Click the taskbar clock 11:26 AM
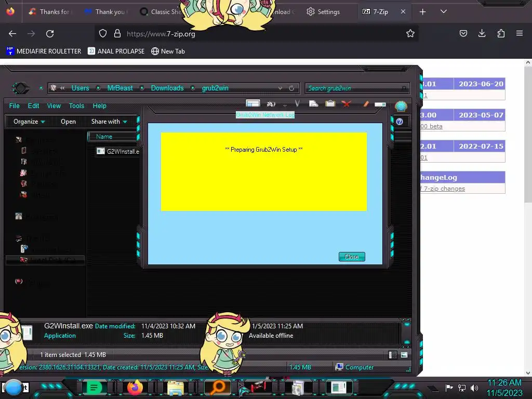Screen dimensions: 532x399 (504, 383)
